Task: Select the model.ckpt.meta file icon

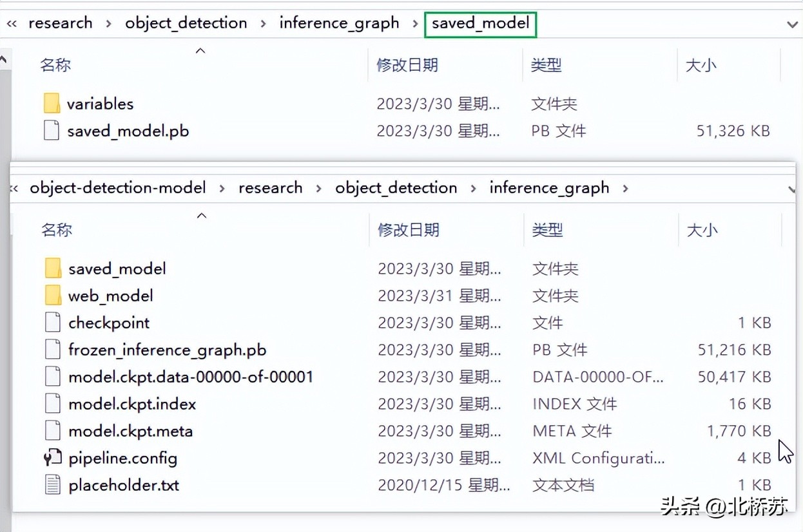Action: (x=53, y=431)
